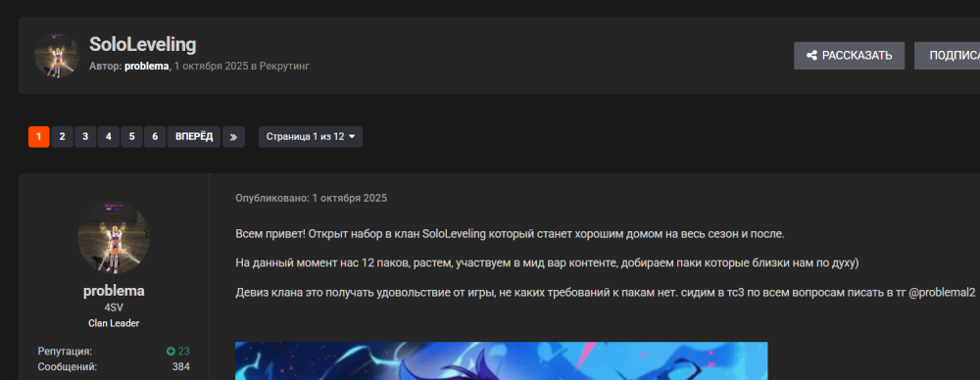980x380 pixels.
Task: Click the ПОДПИСАТЬСЯ follow button
Action: click(947, 56)
